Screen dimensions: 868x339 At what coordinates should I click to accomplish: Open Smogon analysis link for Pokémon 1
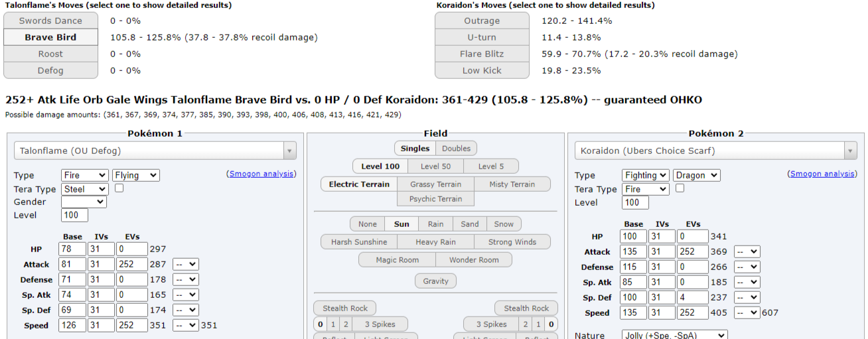coord(261,174)
